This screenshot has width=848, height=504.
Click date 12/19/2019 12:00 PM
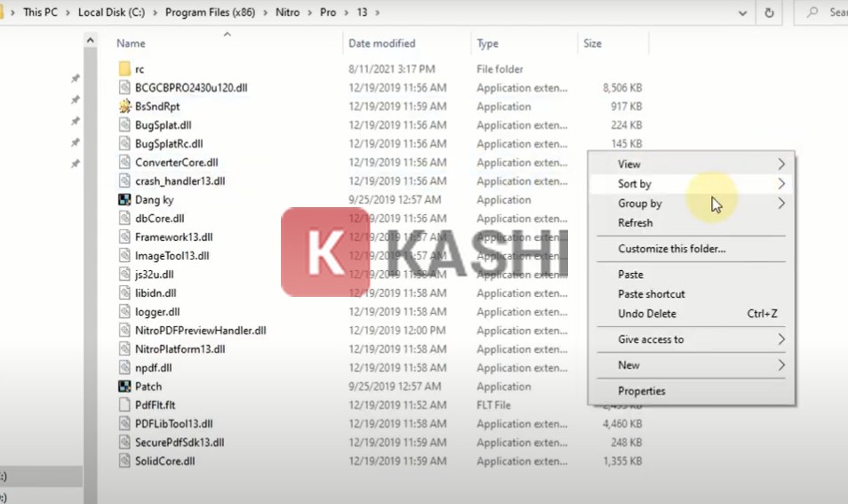click(397, 330)
